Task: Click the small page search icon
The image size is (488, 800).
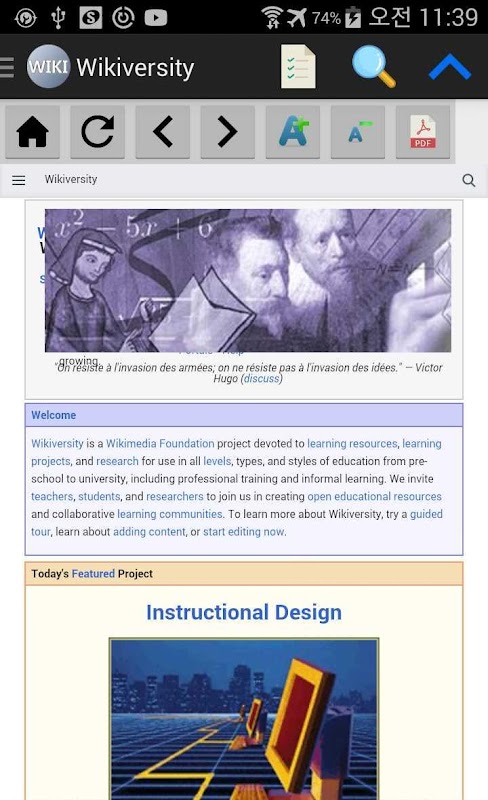Action: tap(469, 180)
